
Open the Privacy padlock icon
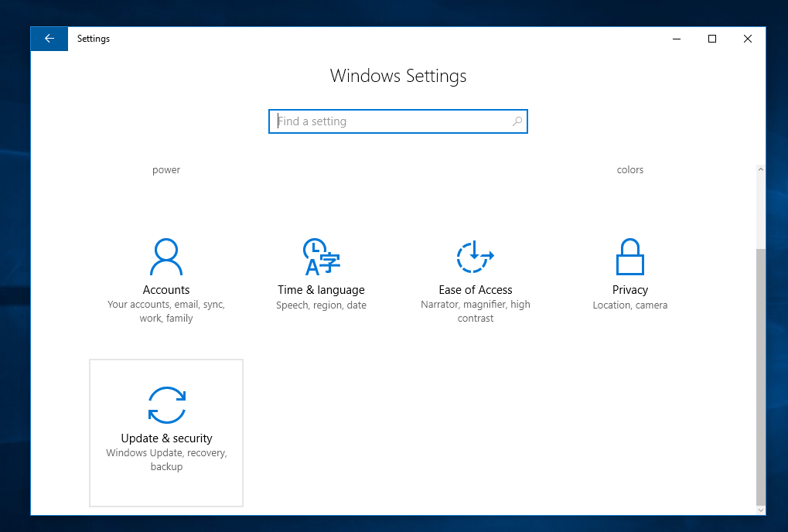[629, 257]
